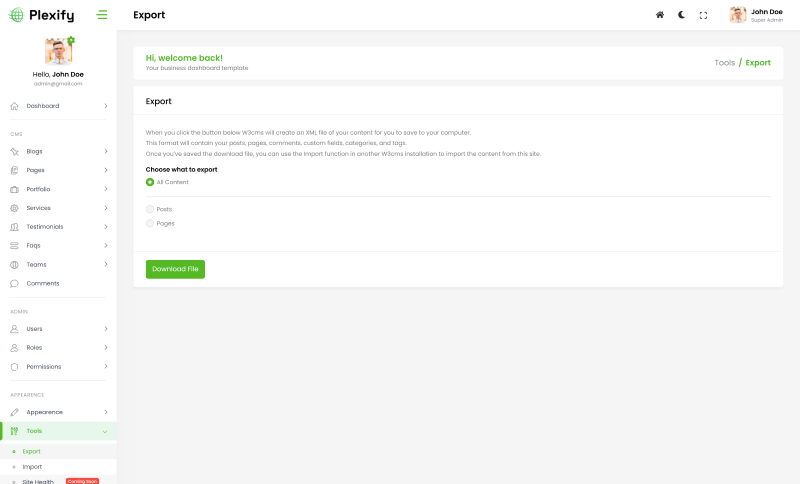Viewport: 800px width, 484px height.
Task: Click the gear badge on the profile picture
Action: 71,40
